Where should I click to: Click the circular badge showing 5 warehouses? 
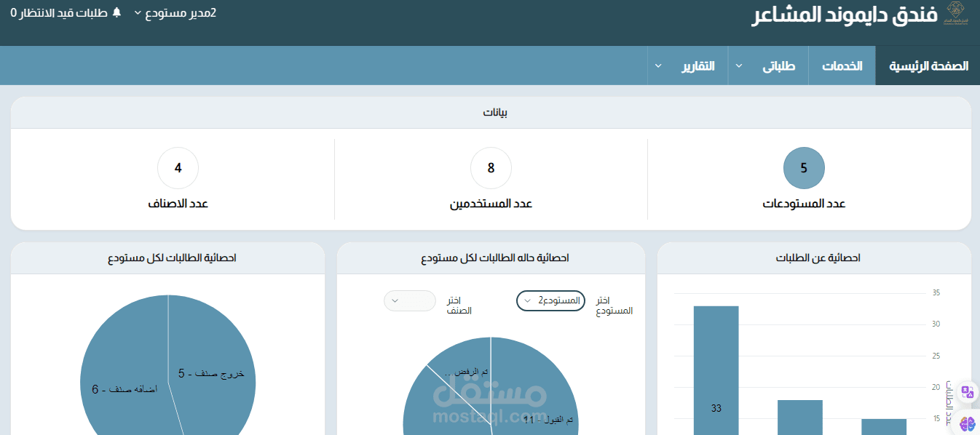click(x=803, y=167)
